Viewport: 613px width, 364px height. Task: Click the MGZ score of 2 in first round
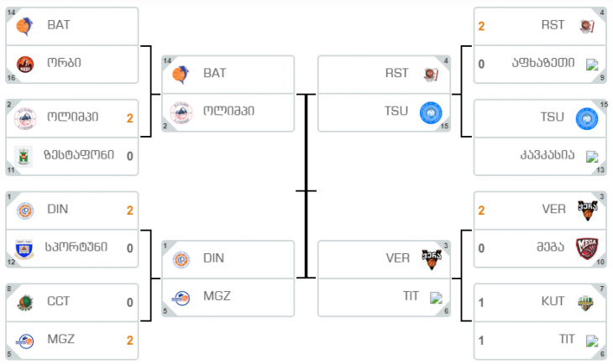tap(130, 341)
